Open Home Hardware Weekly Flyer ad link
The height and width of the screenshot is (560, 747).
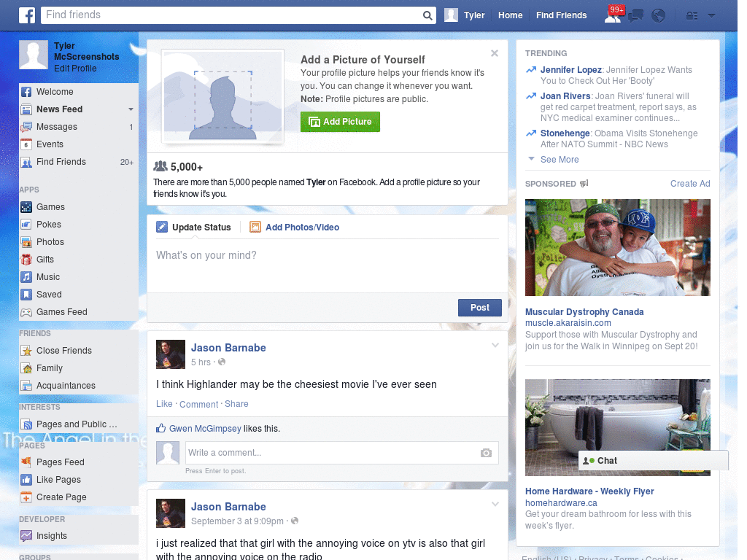(589, 491)
